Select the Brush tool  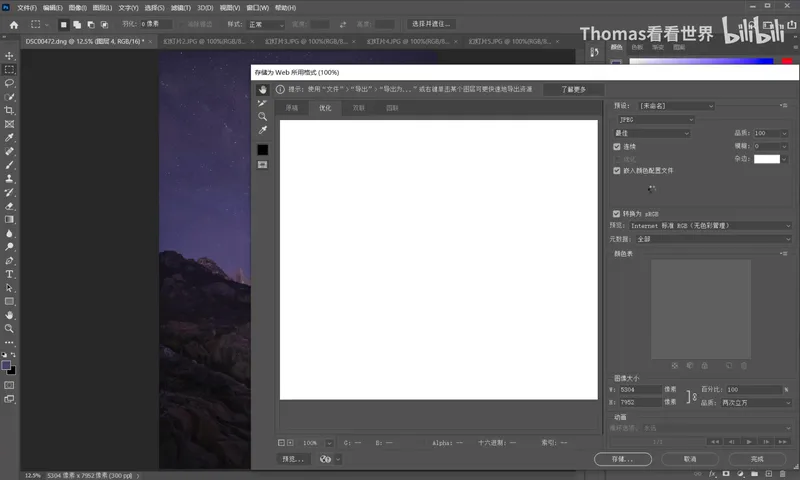point(9,165)
